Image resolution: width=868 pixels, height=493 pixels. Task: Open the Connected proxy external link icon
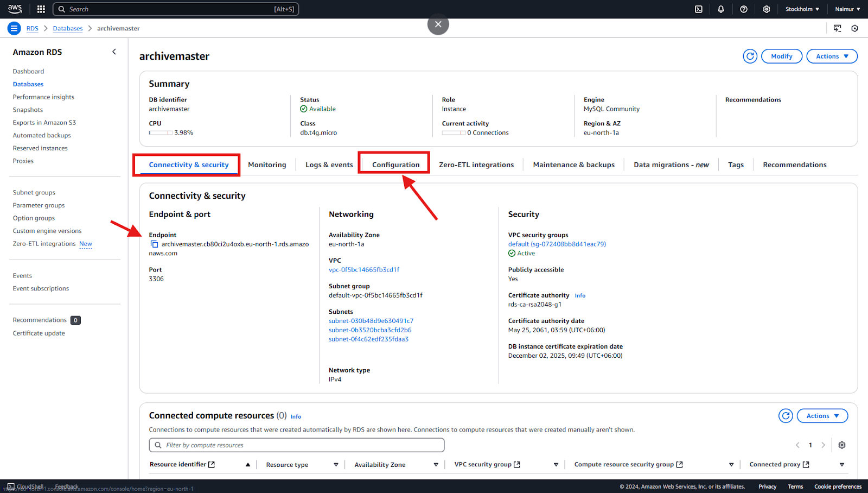(x=806, y=464)
